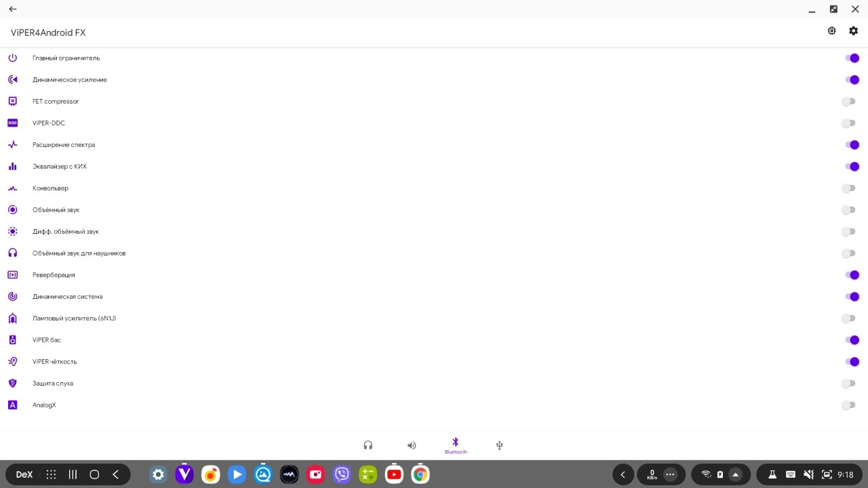
Task: Enable Ламповый усилитель (6N1J) switch
Action: click(848, 319)
